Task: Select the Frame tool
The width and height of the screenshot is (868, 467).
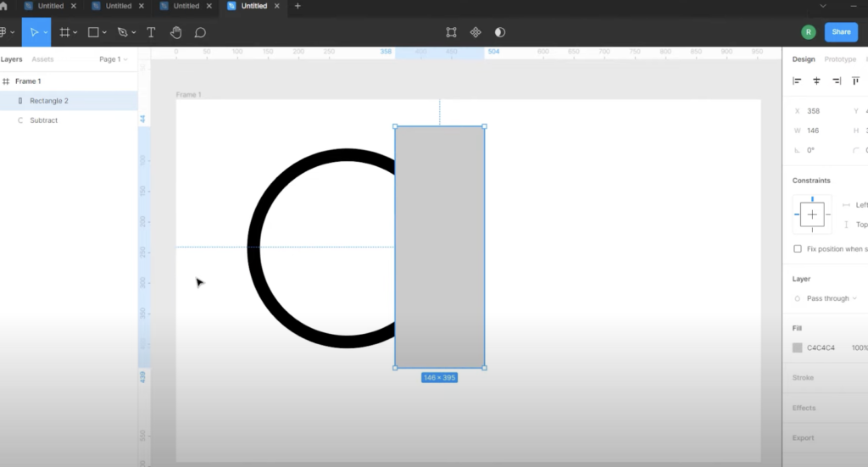Action: click(64, 32)
